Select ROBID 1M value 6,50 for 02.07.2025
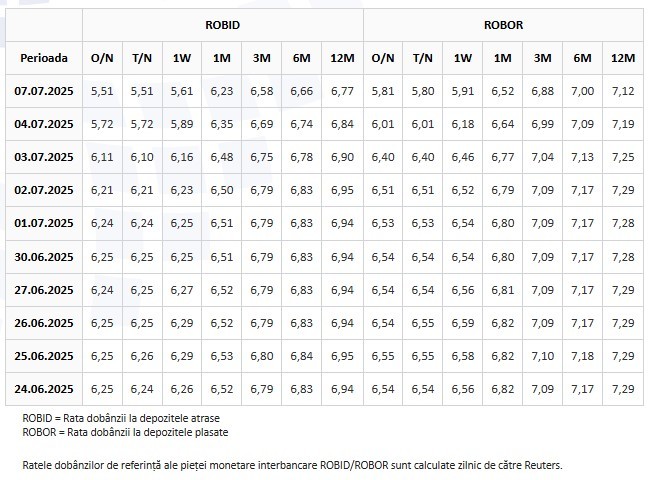The image size is (649, 480). click(222, 190)
